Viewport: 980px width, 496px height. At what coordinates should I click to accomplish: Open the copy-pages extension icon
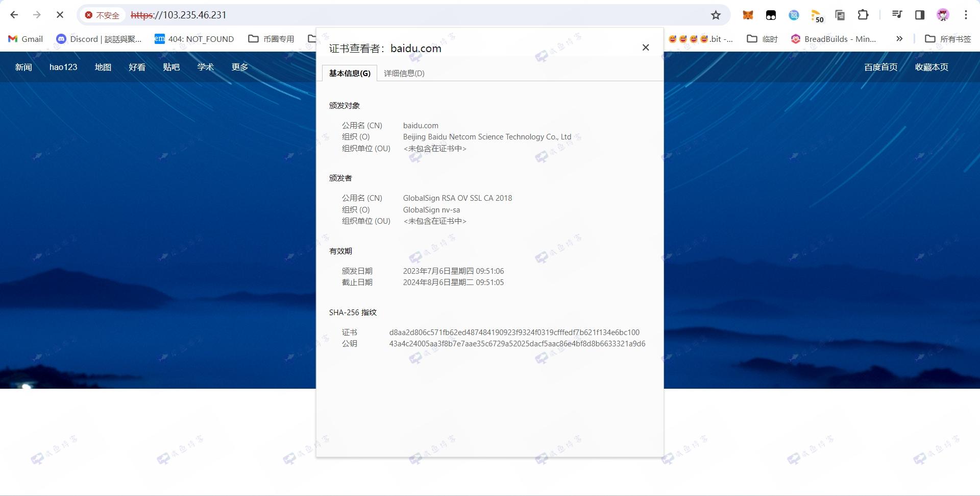click(x=840, y=15)
